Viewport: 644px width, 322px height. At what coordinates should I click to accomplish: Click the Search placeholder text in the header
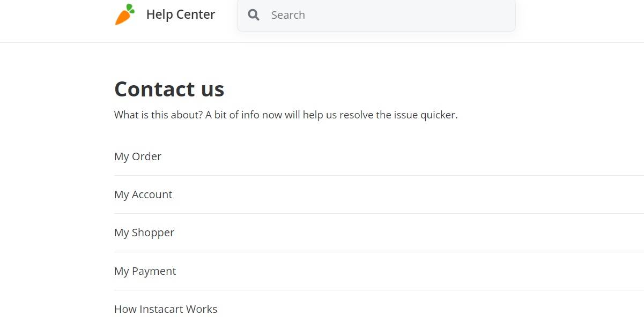click(288, 15)
